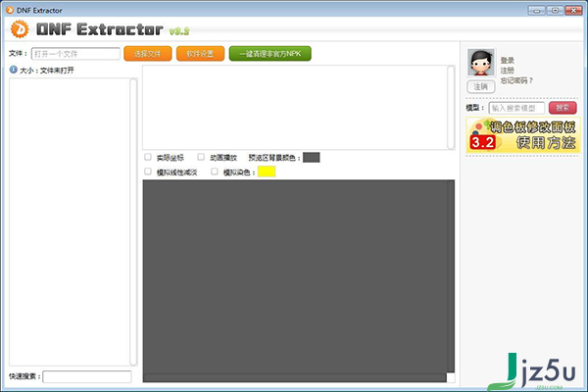Click the 软件设置 button
Screen dimensions: 588x392
point(204,54)
